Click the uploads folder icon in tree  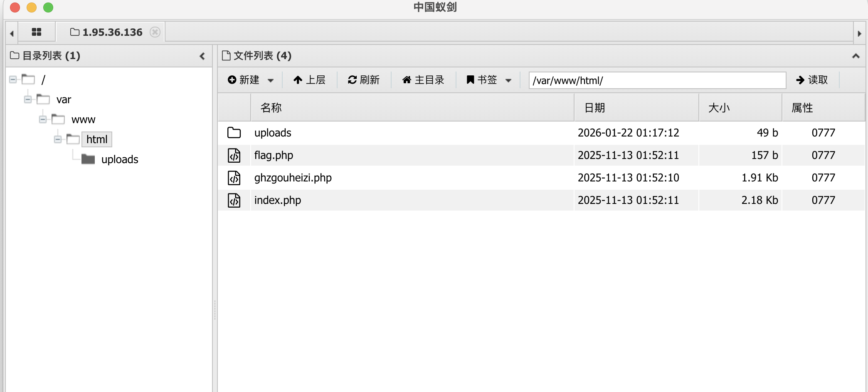[88, 159]
